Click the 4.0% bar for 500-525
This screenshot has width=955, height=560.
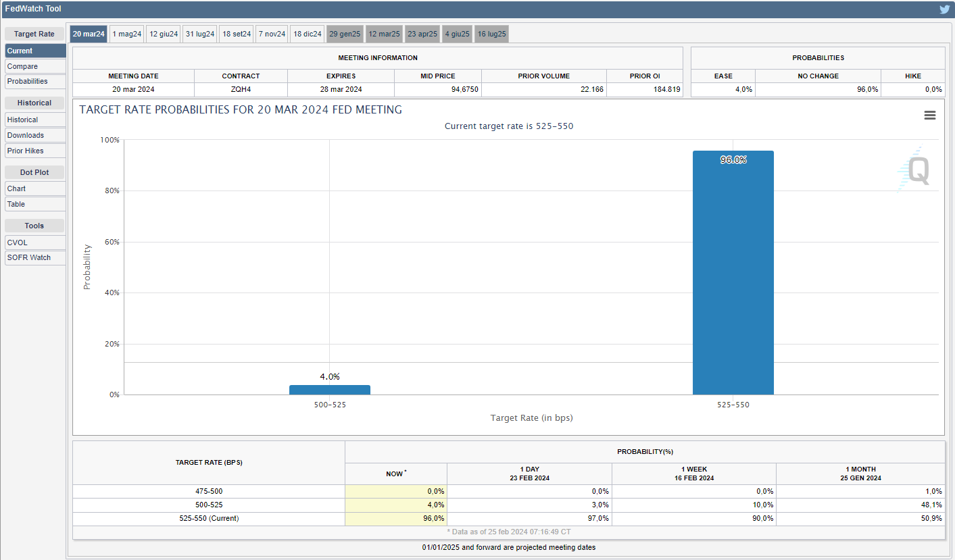(x=330, y=390)
